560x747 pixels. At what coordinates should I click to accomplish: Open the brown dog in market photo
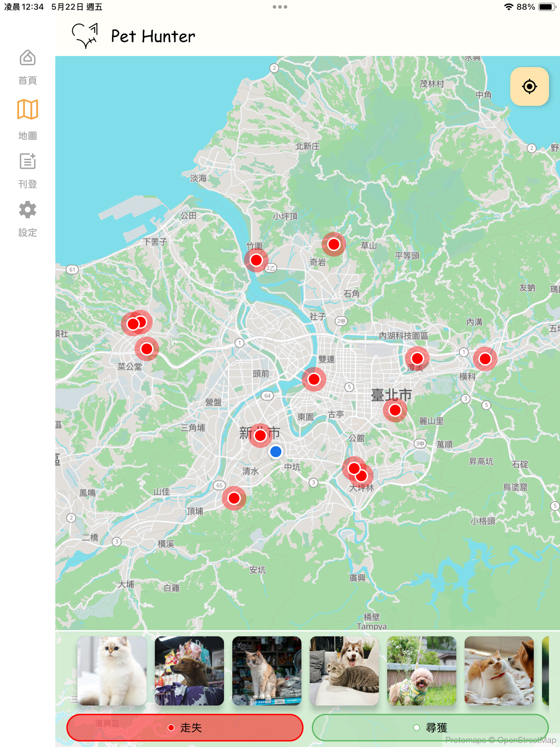[x=189, y=671]
